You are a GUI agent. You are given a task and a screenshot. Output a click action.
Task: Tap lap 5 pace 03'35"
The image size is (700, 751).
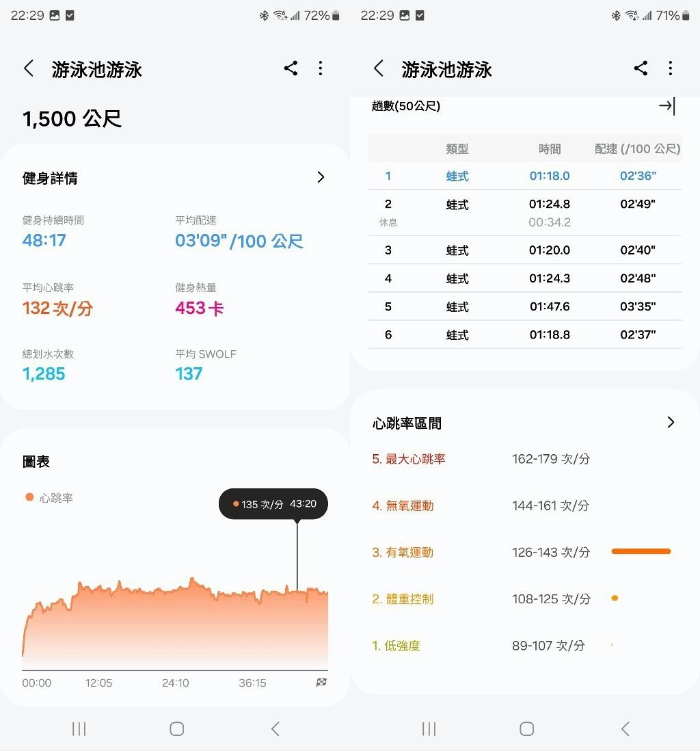(x=638, y=306)
